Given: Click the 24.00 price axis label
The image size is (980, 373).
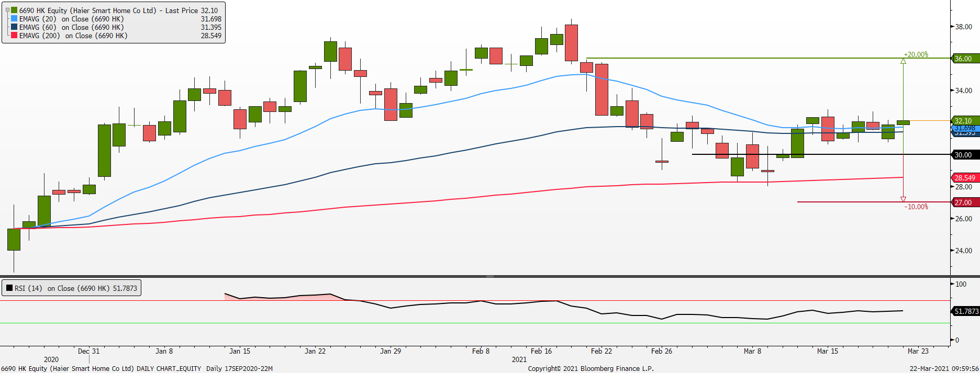Looking at the screenshot, I should 964,251.
